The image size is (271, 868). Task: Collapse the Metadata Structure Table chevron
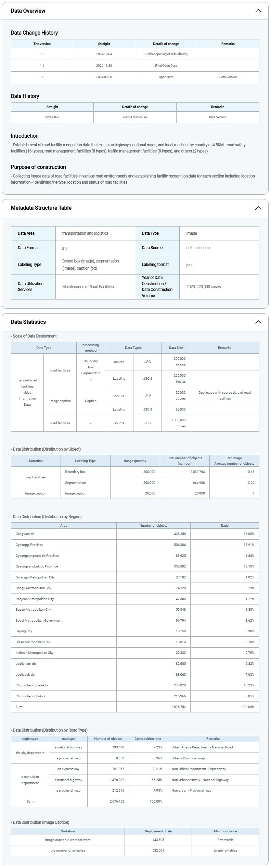258,208
